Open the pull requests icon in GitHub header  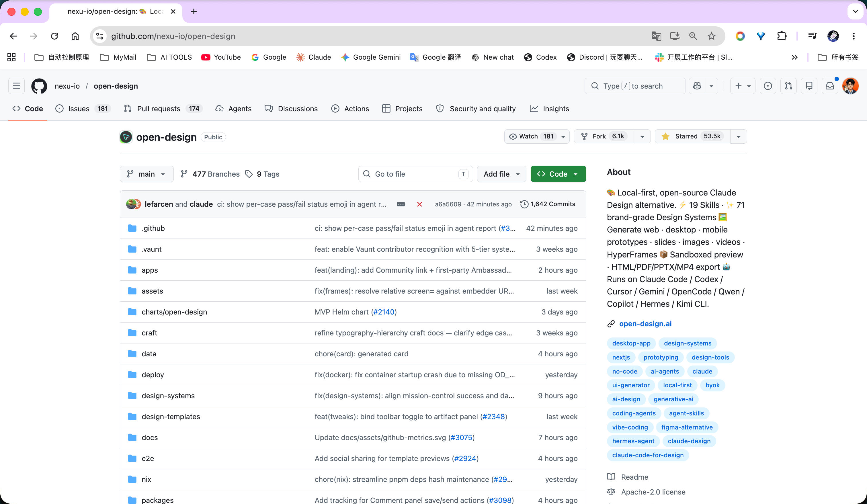(788, 86)
